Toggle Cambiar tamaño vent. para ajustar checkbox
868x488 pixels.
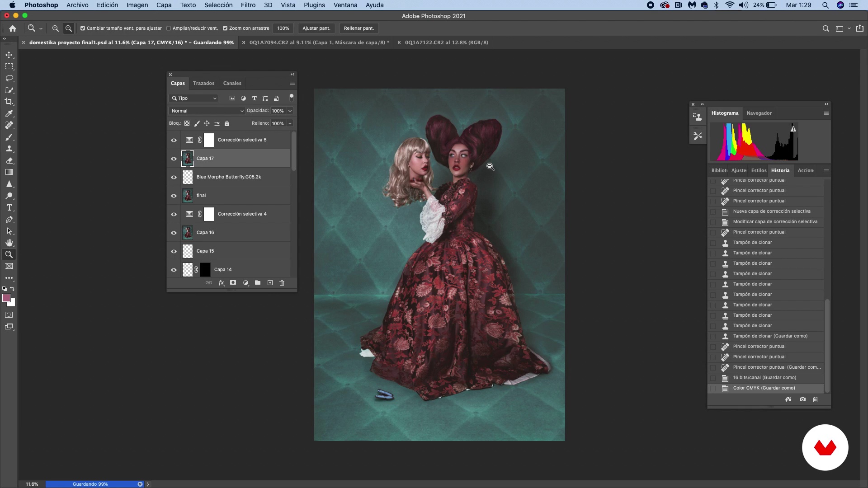click(83, 28)
